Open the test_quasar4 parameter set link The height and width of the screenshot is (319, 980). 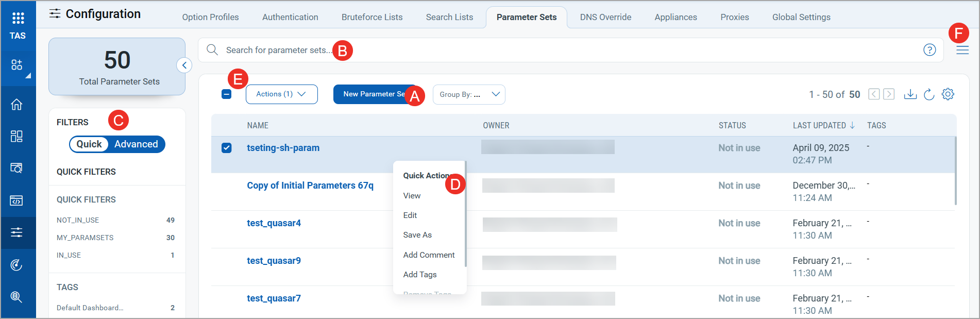coord(274,223)
